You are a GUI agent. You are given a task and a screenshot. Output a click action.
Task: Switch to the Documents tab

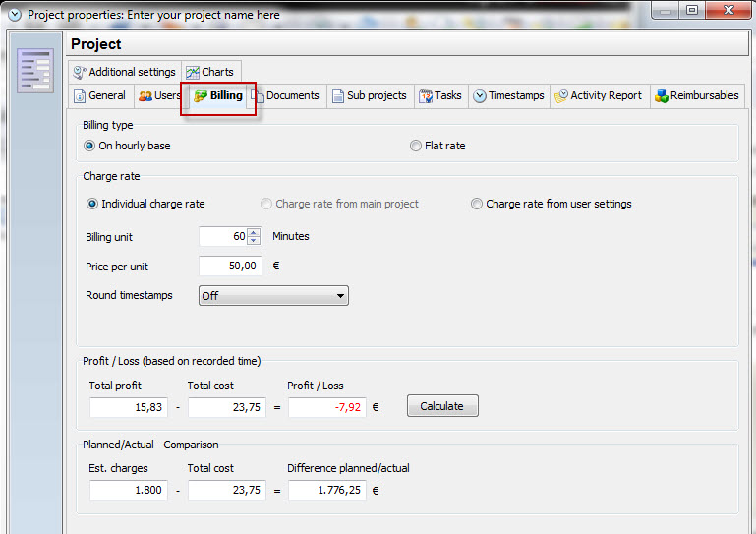pyautogui.click(x=286, y=96)
